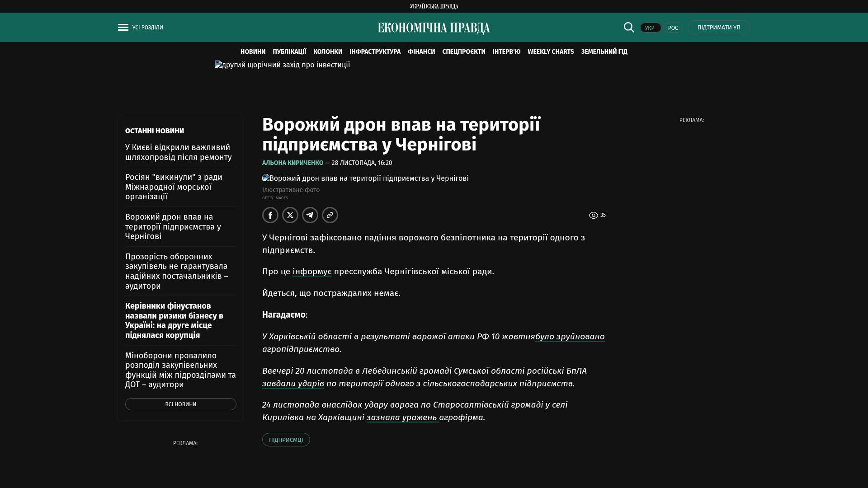The width and height of the screenshot is (868, 488).
Task: Open the НОВИНИ menu item
Action: pos(253,52)
